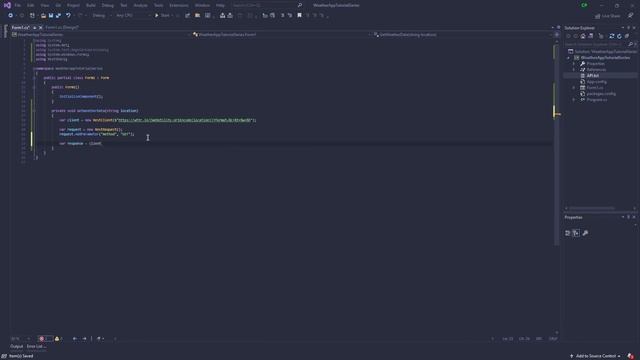
Task: Click the Categorized icon in Properties panel
Action: [567, 233]
